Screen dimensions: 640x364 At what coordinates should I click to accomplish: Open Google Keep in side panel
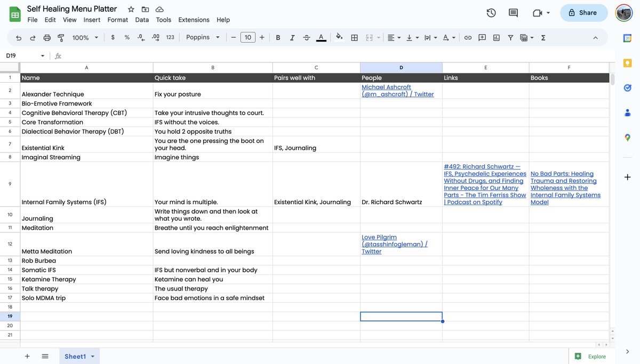coord(627,63)
